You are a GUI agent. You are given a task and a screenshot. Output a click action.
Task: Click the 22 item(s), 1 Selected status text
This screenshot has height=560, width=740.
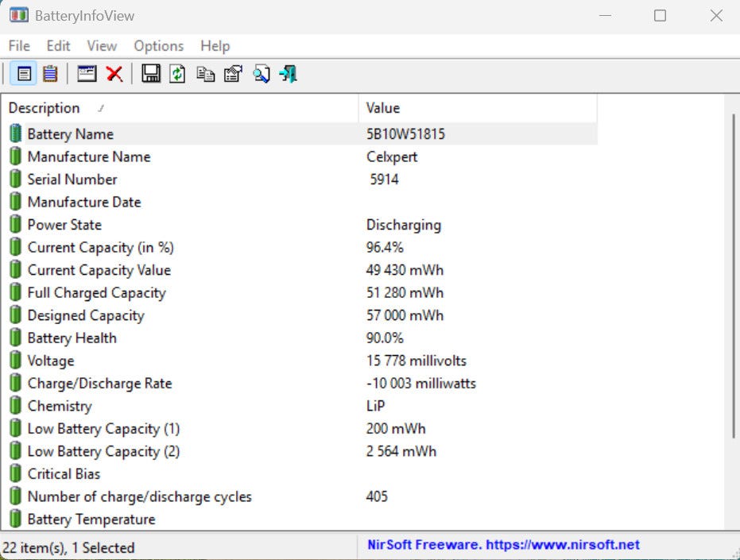(68, 548)
